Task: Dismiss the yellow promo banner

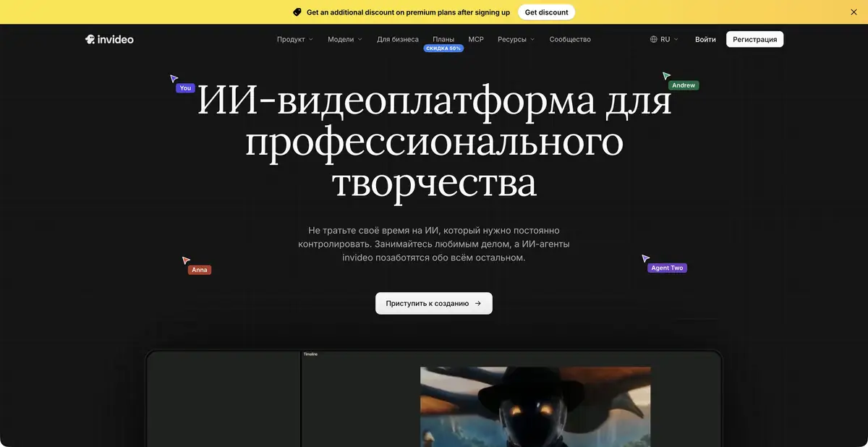Action: [854, 12]
